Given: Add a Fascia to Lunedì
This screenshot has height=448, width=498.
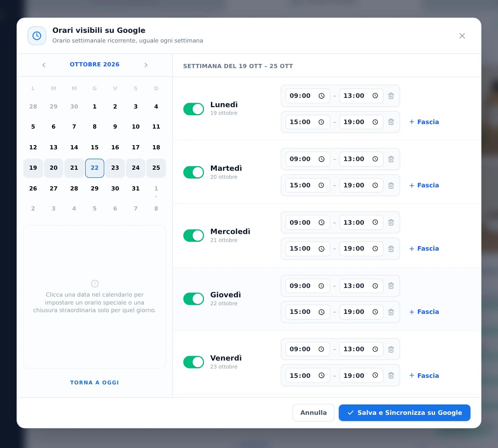Looking at the screenshot, I should click(424, 122).
